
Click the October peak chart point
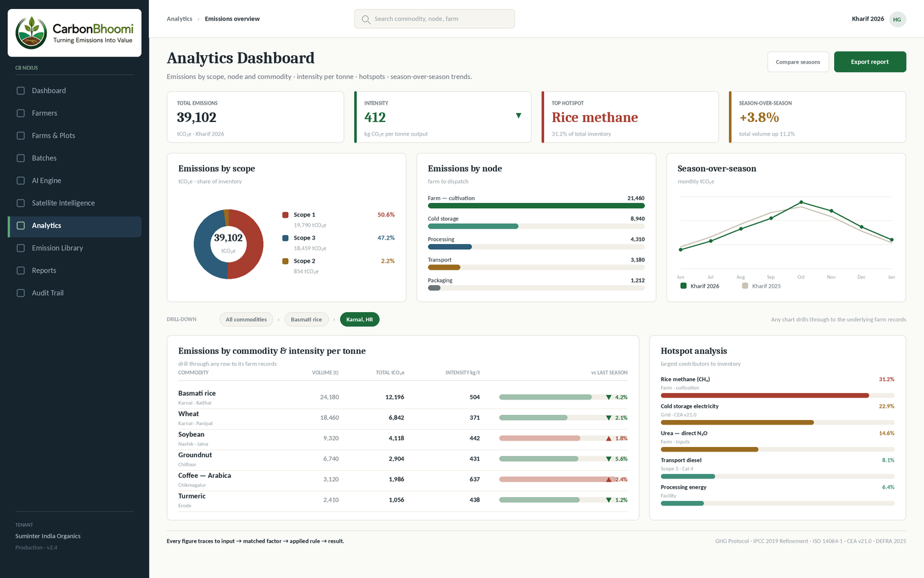tap(801, 203)
